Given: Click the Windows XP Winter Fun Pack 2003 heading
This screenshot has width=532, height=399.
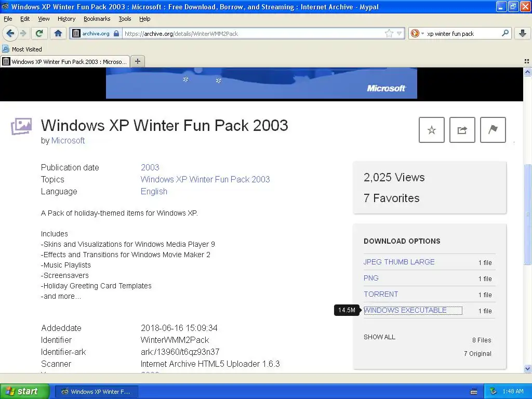Looking at the screenshot, I should (165, 126).
